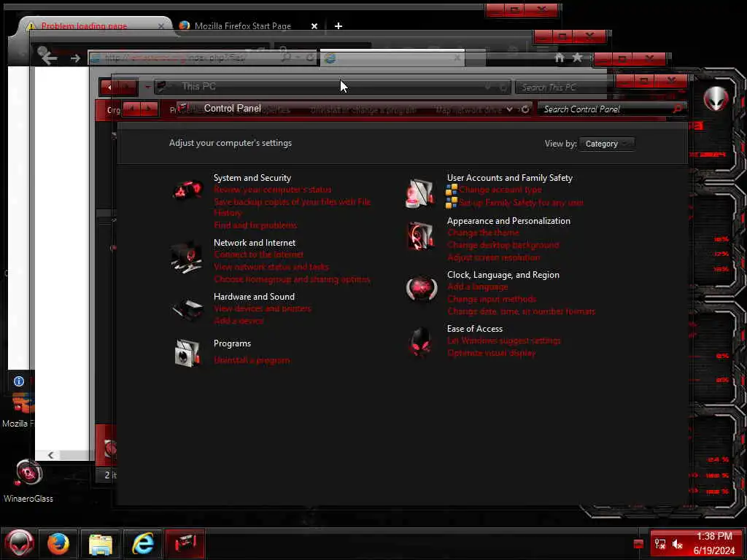This screenshot has width=747, height=560.
Task: Click Change the theme link
Action: pos(483,233)
